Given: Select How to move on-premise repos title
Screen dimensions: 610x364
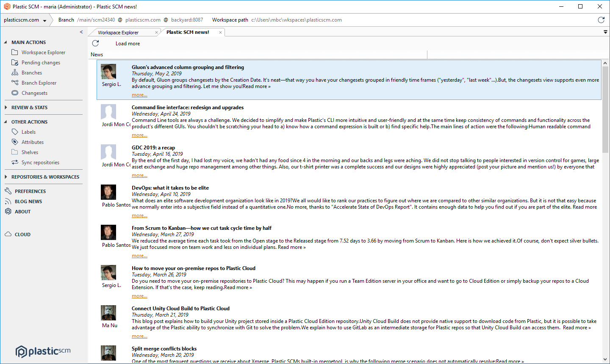Looking at the screenshot, I should tap(194, 268).
